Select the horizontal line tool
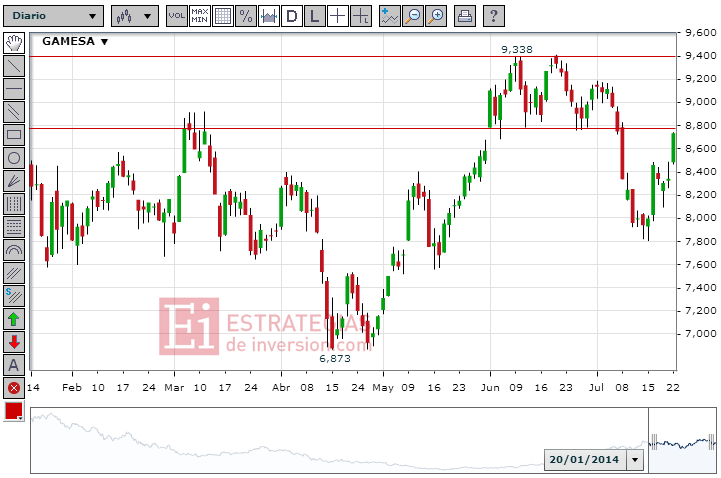Screen dimensions: 721x478 [14, 89]
